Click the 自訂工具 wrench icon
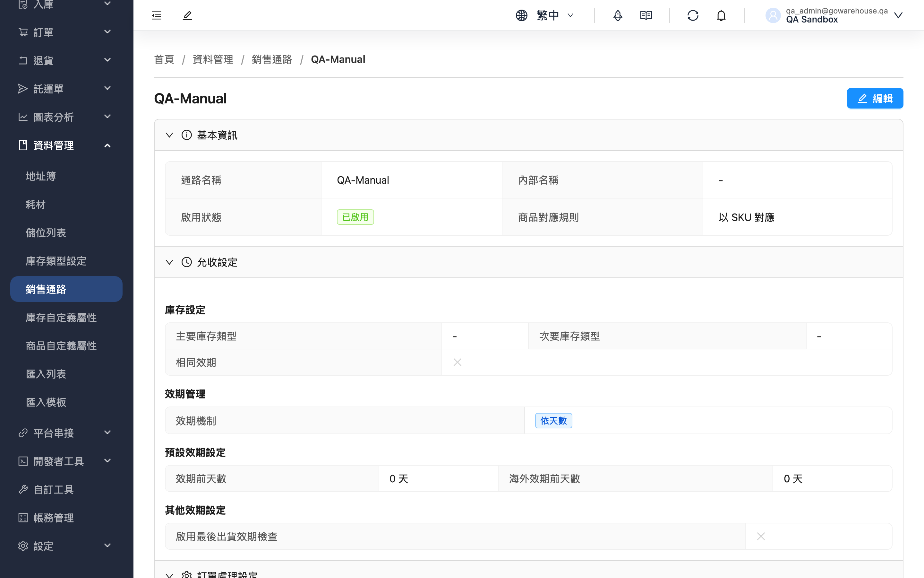 [23, 489]
